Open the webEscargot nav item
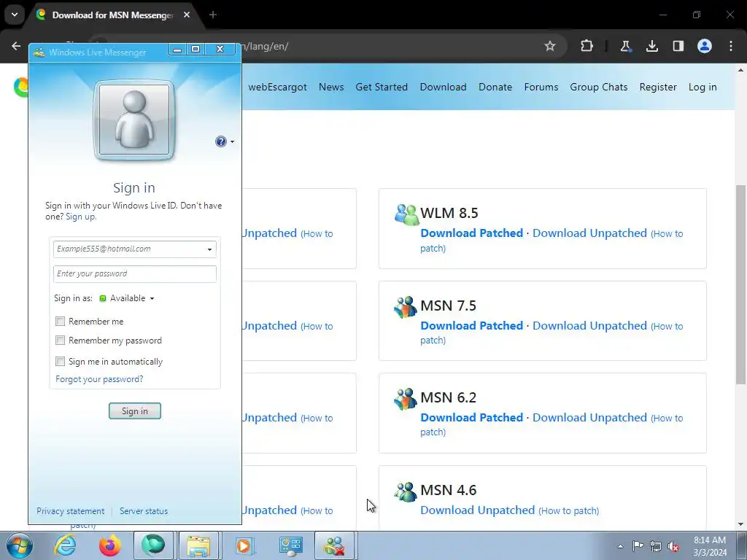 click(277, 87)
